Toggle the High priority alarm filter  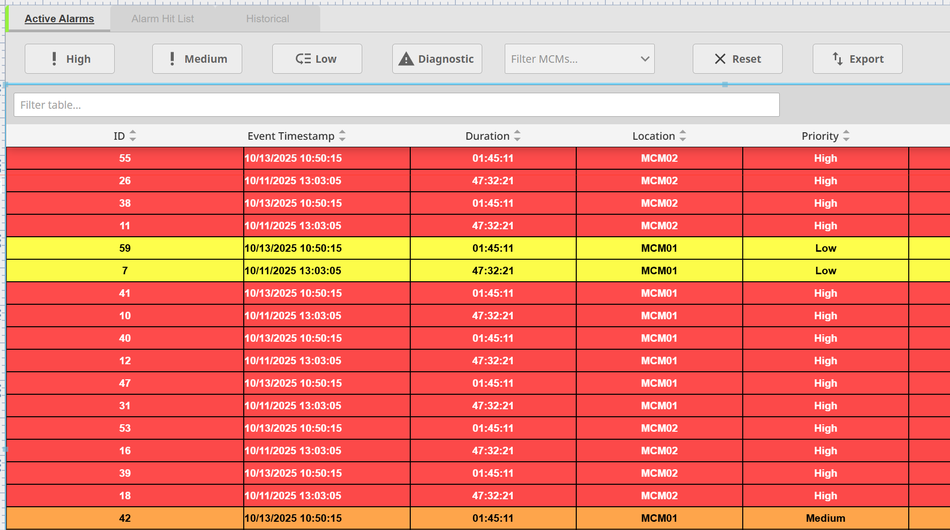[70, 59]
